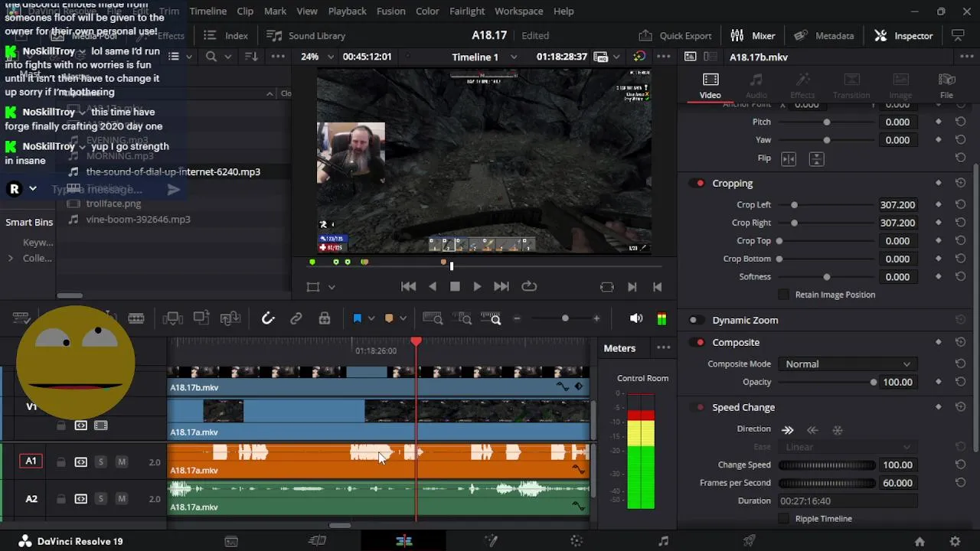This screenshot has width=980, height=551.
Task: Click the insert clip icon
Action: (172, 318)
